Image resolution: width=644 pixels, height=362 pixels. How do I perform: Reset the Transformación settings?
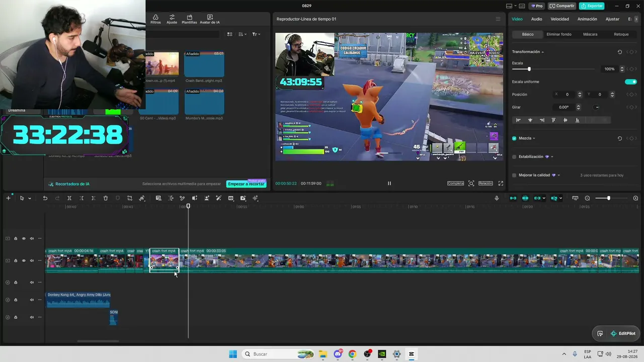[x=619, y=52]
